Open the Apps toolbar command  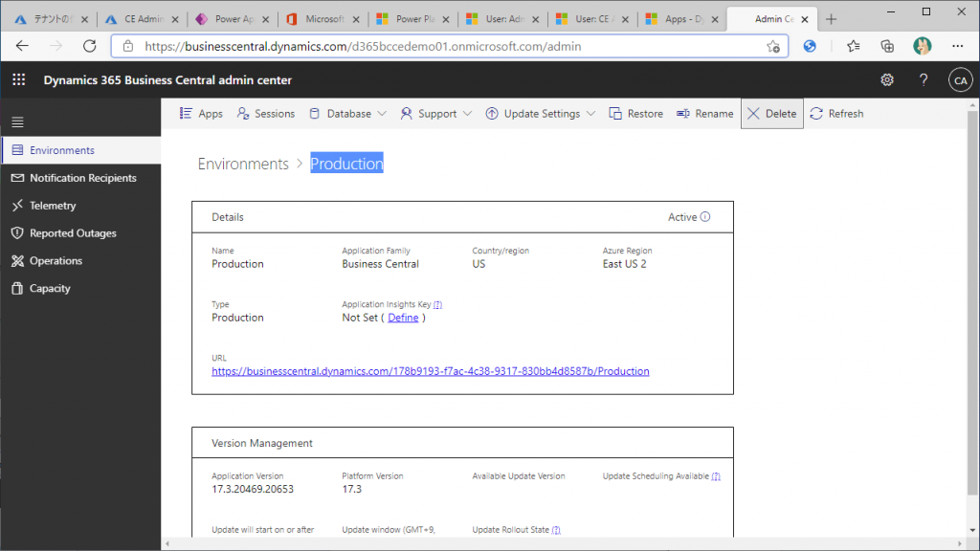[x=201, y=114]
